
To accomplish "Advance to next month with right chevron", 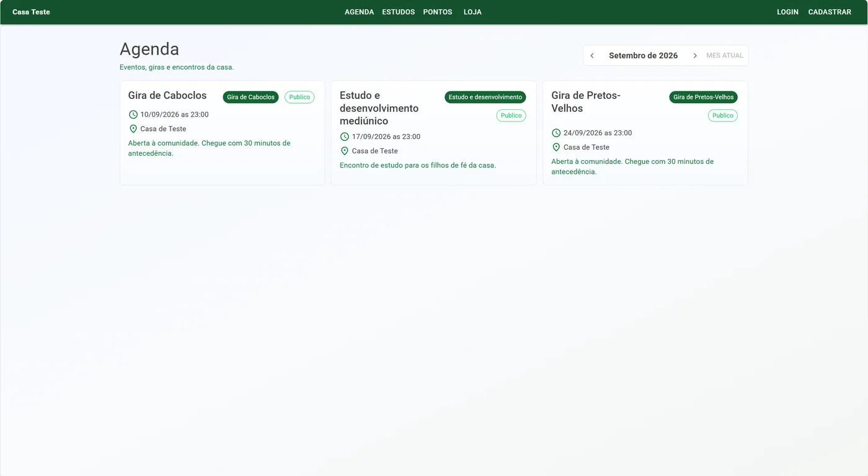I will (x=695, y=56).
